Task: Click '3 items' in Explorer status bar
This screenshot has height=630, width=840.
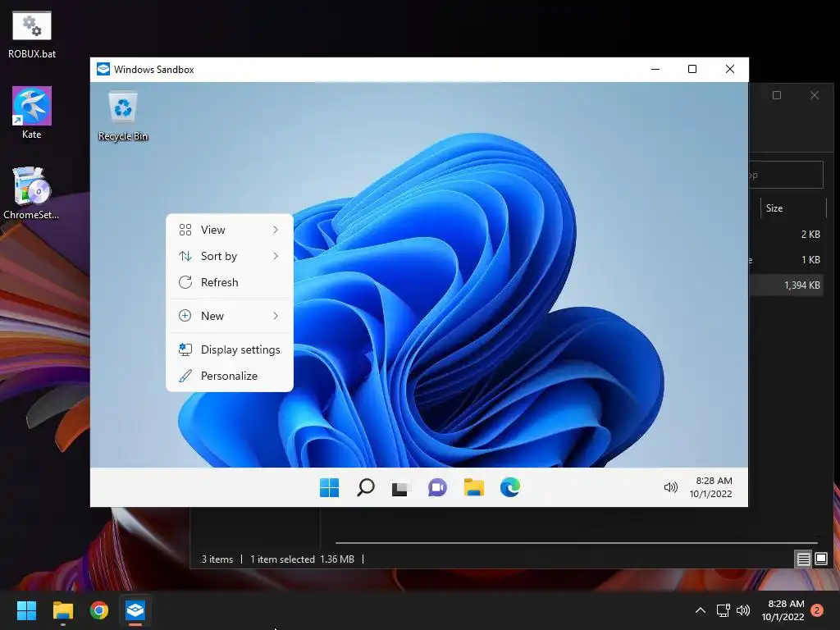Action: pyautogui.click(x=217, y=559)
